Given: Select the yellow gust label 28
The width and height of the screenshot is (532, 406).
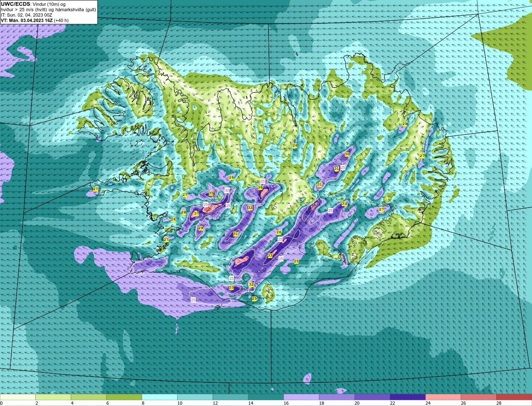Looking at the screenshot, I should pos(183,213).
